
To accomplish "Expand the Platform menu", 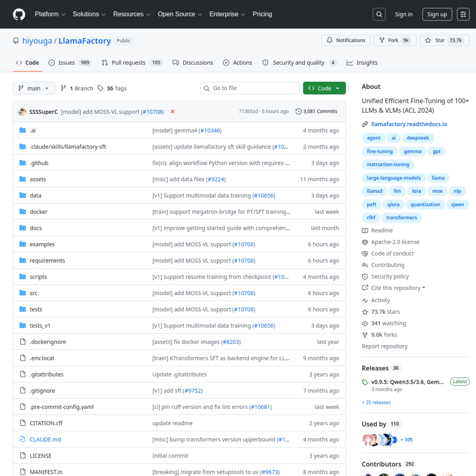I will tap(50, 14).
